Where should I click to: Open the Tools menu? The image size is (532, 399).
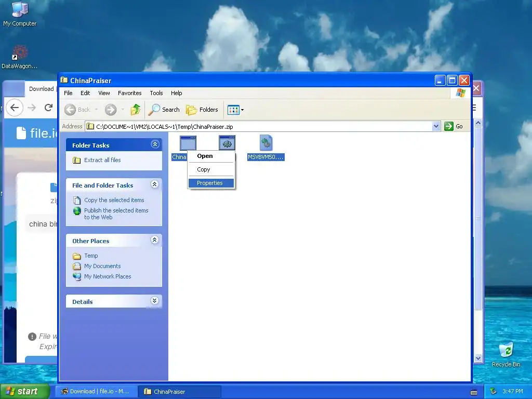click(x=156, y=93)
